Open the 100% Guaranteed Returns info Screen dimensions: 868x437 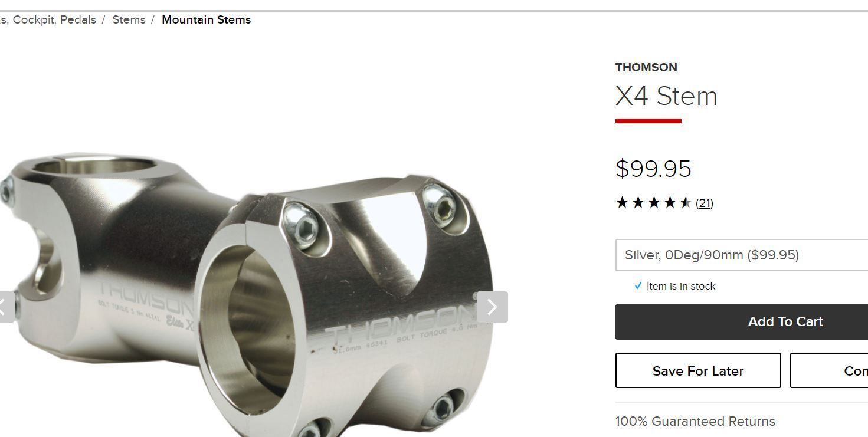coord(695,421)
